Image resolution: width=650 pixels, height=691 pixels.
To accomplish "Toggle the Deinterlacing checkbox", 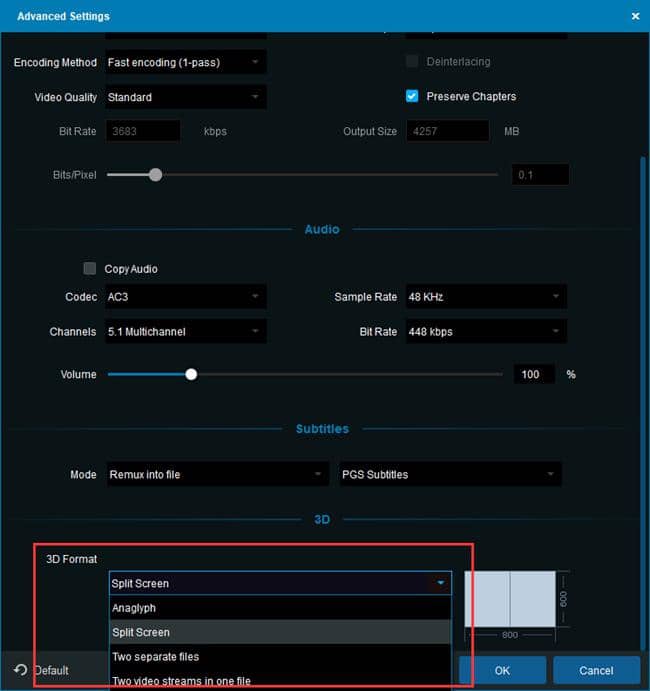I will pos(412,61).
